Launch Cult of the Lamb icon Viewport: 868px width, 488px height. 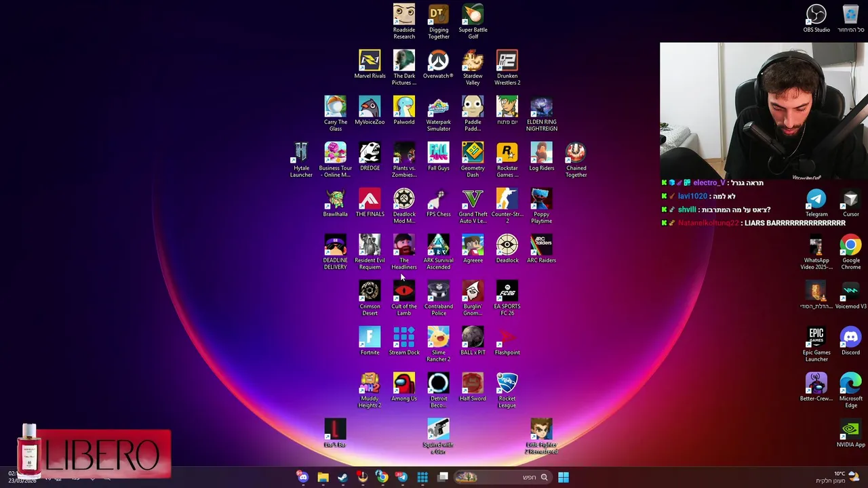[404, 298]
